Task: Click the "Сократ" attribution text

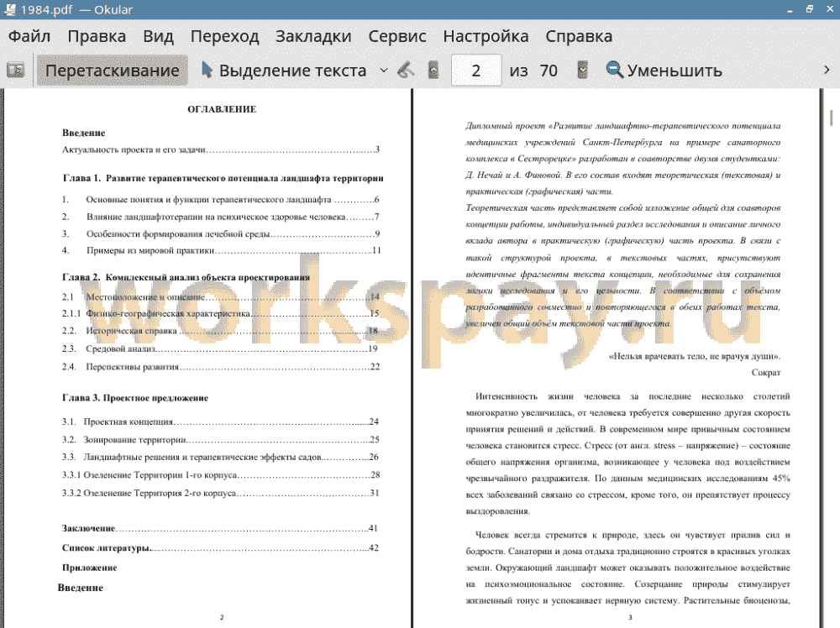Action: (x=765, y=373)
